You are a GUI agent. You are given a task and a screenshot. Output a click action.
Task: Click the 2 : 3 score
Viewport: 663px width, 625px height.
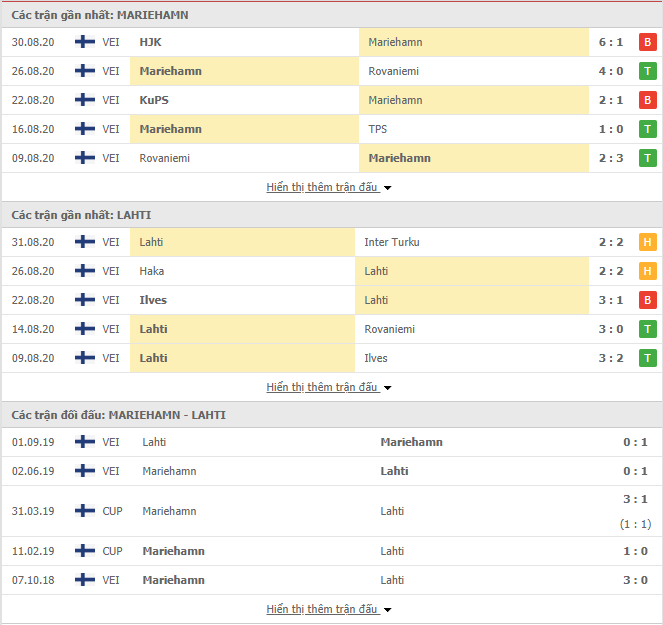coord(611,158)
